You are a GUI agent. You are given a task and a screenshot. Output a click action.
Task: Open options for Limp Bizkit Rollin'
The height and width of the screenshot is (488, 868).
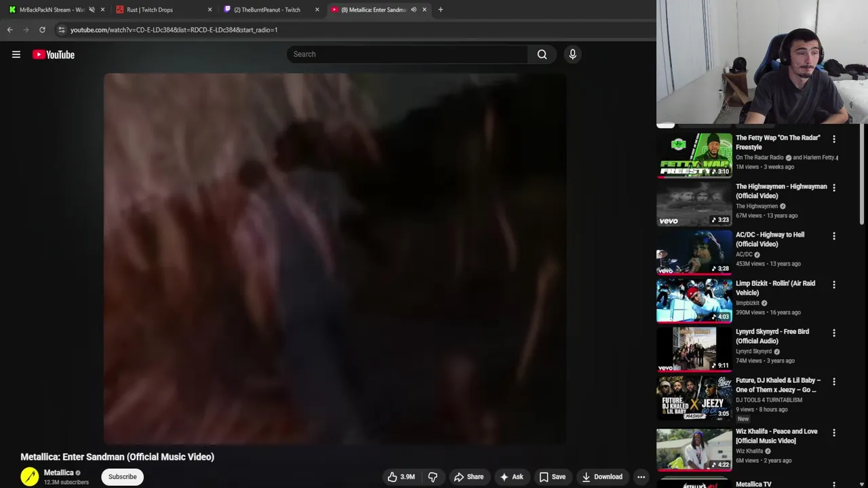coord(834,285)
